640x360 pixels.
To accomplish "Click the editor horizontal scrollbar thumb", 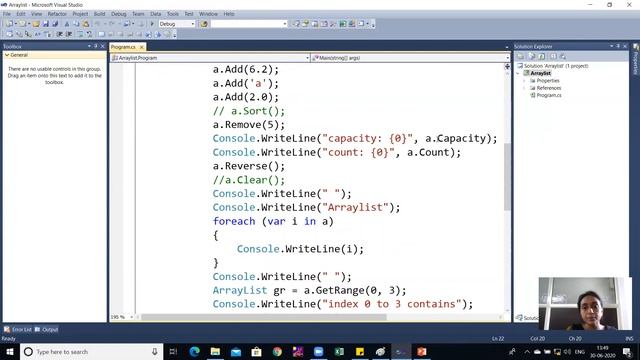I will point(264,317).
